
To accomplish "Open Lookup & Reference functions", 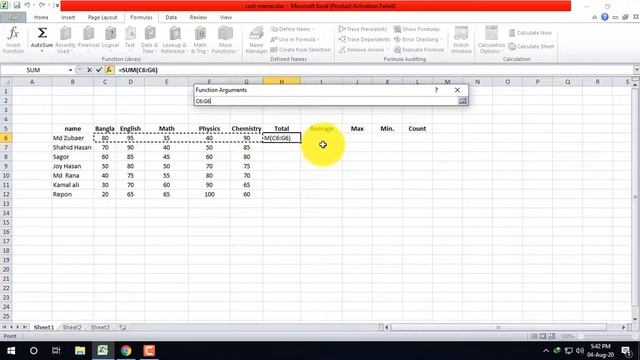I will [174, 40].
